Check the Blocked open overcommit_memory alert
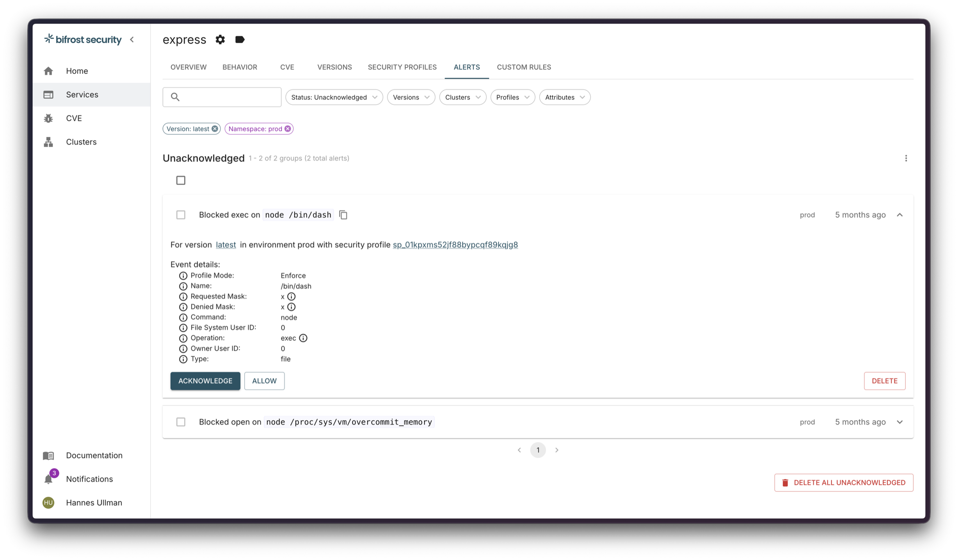The width and height of the screenshot is (958, 560). click(181, 422)
